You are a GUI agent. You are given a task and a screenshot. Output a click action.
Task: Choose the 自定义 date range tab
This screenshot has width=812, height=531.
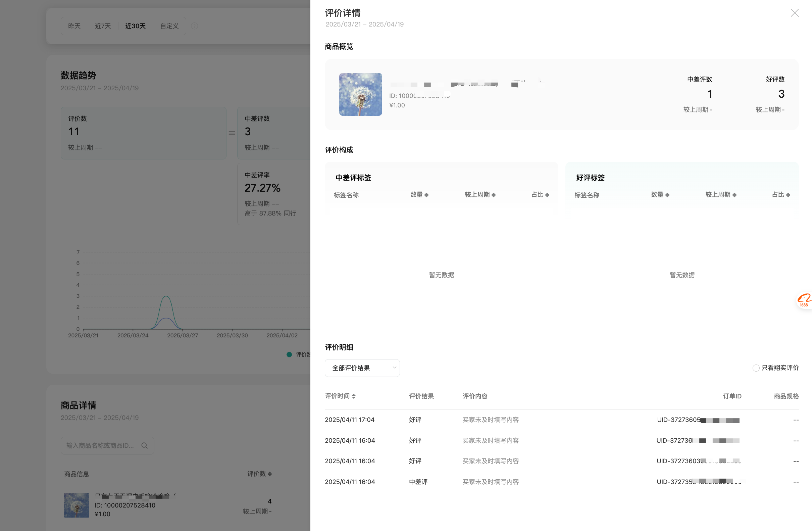(x=169, y=26)
